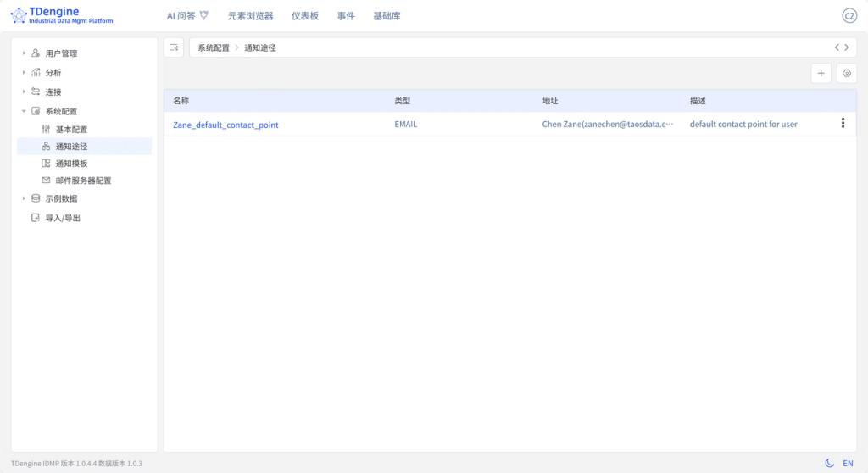Click the 通知途径 sidebar icon
Image resolution: width=868 pixels, height=473 pixels.
point(46,146)
